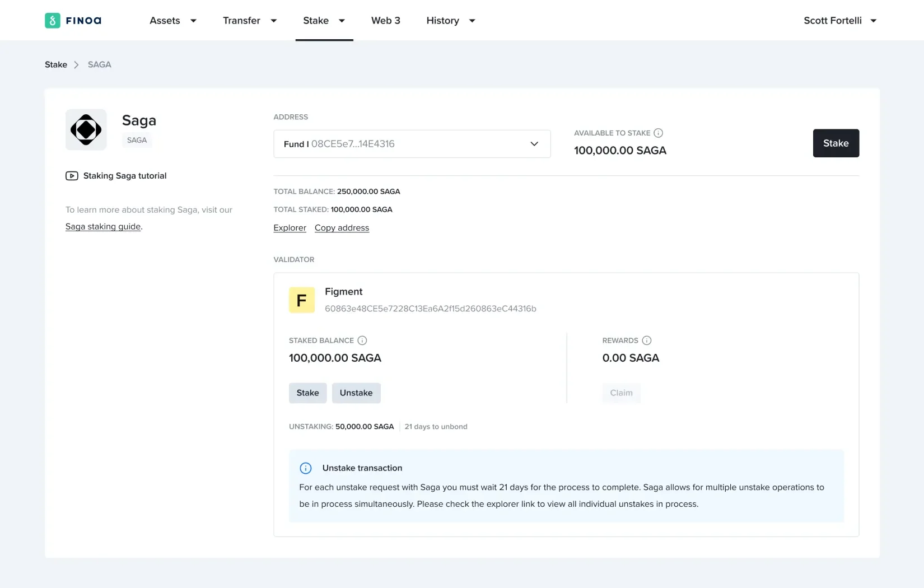Click the total balance 250,000.00 SAGA
924x588 pixels.
pyautogui.click(x=368, y=192)
